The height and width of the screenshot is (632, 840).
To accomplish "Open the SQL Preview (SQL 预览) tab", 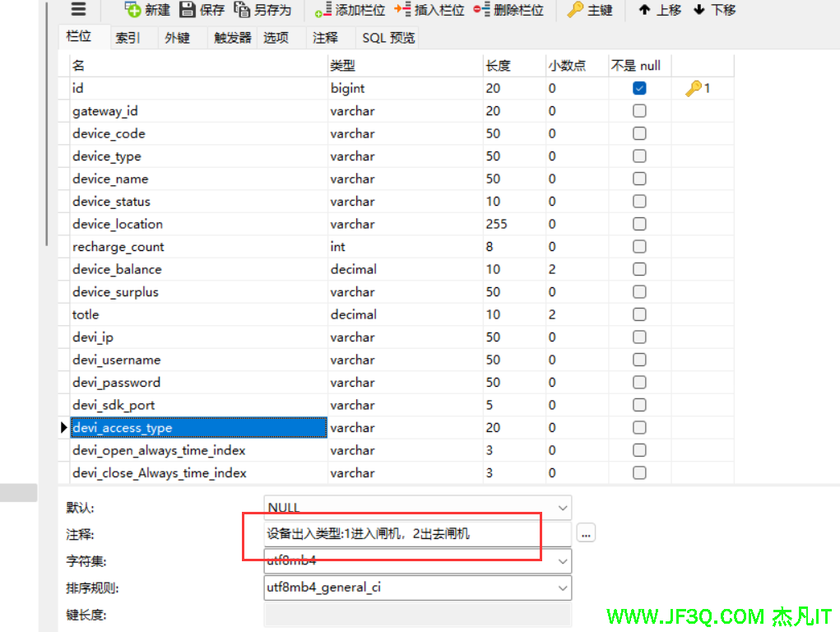I will pyautogui.click(x=388, y=38).
